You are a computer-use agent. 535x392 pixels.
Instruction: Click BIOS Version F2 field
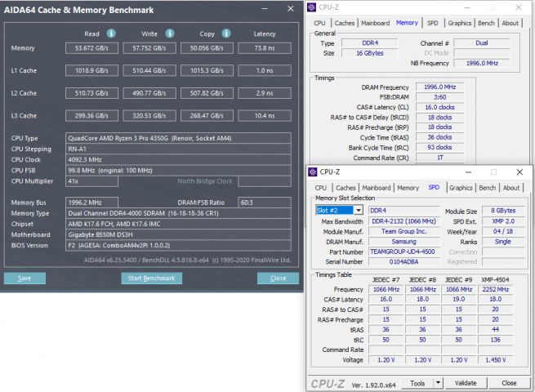(x=178, y=245)
